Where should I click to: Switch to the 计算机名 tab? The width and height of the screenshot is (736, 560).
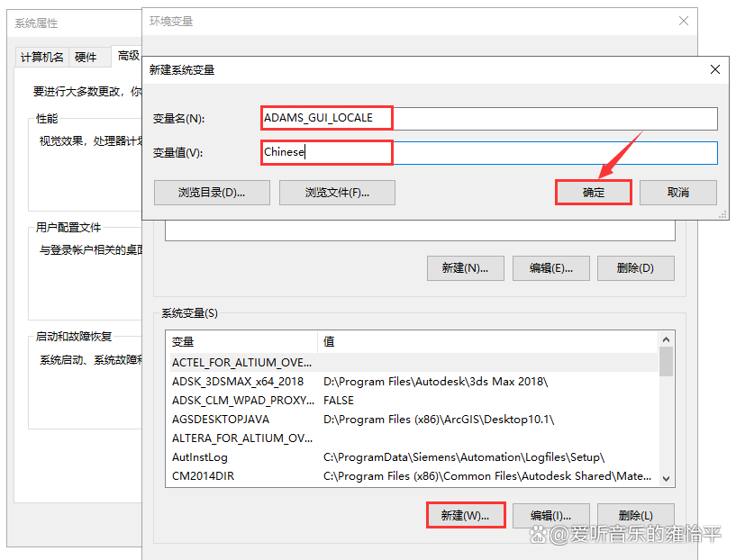41,56
